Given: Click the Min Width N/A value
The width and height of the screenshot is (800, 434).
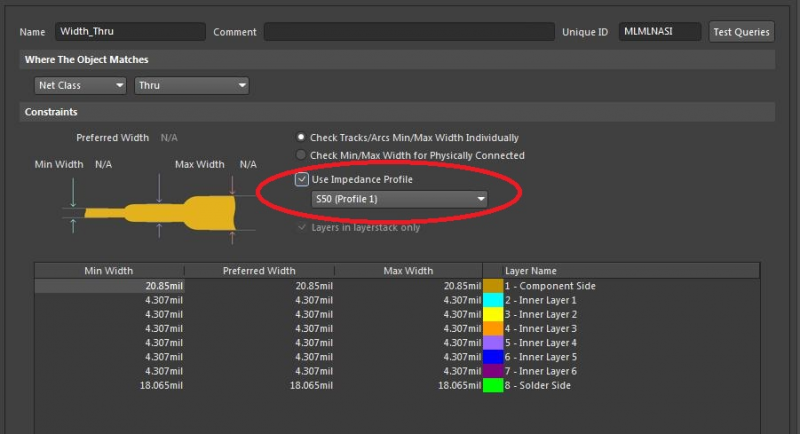Looking at the screenshot, I should (x=103, y=164).
